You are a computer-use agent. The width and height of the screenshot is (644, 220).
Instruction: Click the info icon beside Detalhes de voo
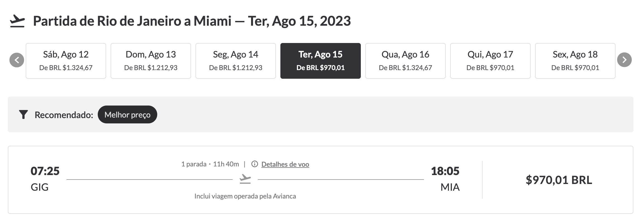[254, 164]
